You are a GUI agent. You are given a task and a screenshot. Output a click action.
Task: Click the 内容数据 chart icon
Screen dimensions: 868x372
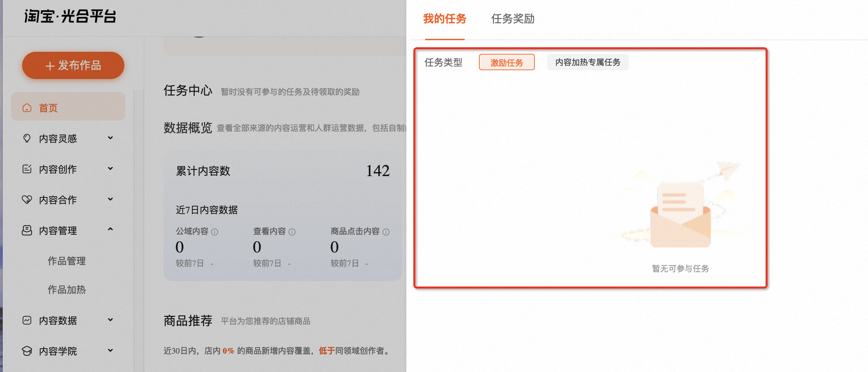pos(27,320)
